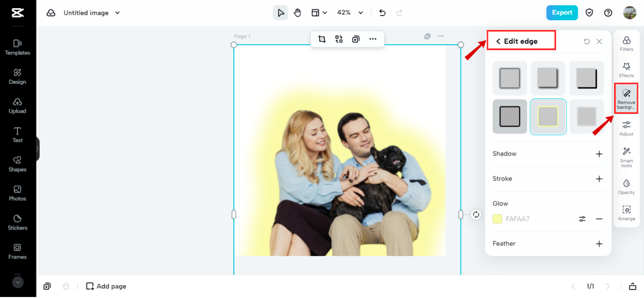Add Feather with plus button

point(599,244)
